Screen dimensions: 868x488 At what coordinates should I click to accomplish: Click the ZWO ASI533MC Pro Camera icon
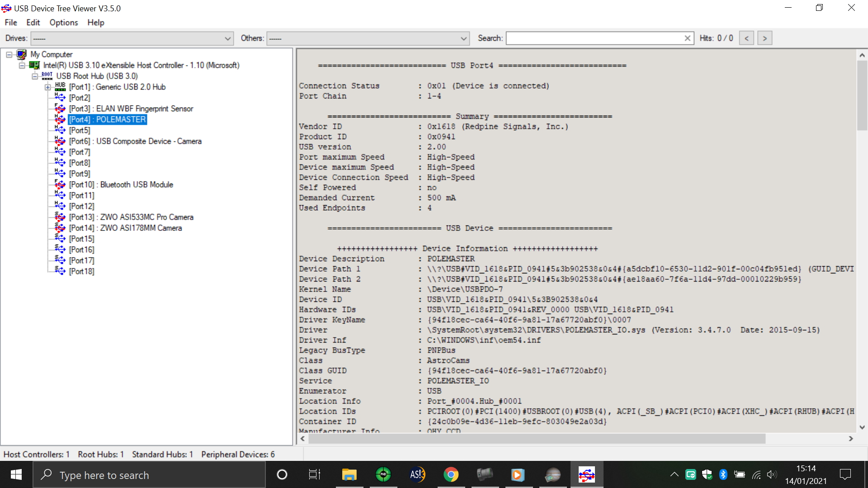point(60,217)
